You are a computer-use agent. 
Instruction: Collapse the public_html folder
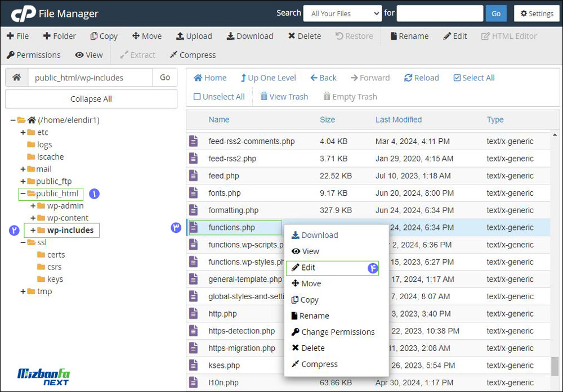23,193
